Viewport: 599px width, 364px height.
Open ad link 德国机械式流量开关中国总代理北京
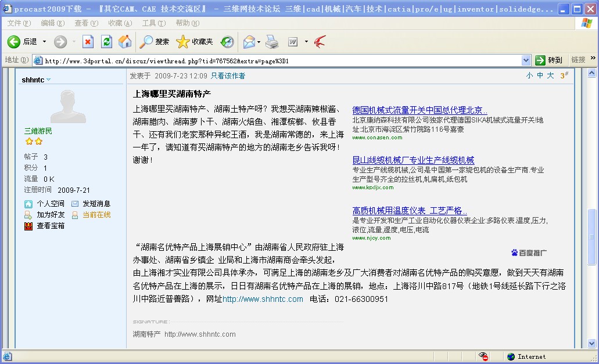[x=419, y=110]
